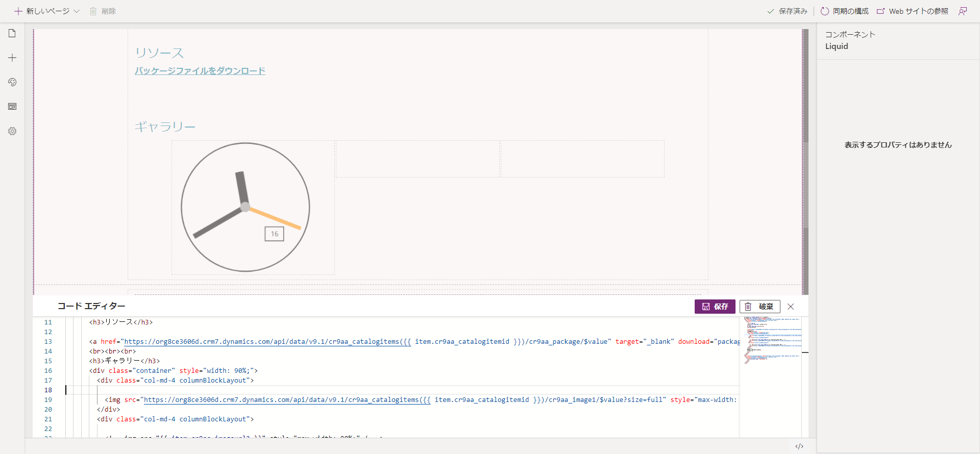Expand the 新しいページ dropdown chevron
980x454 pixels.
(x=77, y=11)
